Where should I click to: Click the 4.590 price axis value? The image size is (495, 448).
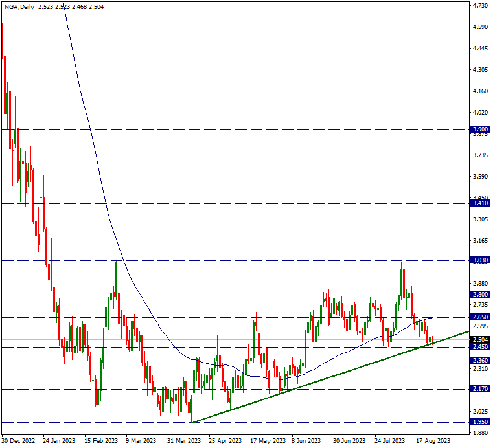(480, 27)
